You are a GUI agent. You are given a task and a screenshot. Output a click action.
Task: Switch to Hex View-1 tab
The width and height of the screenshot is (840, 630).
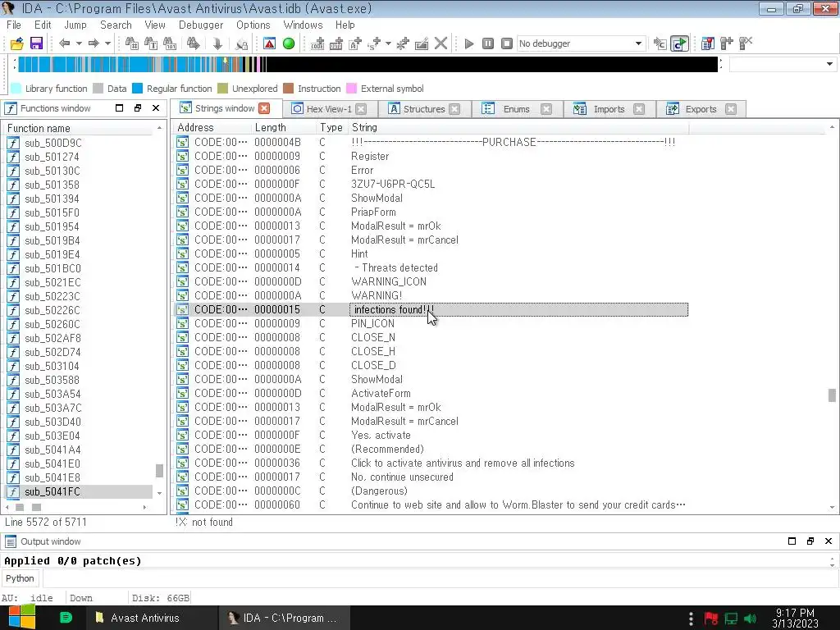click(x=328, y=109)
